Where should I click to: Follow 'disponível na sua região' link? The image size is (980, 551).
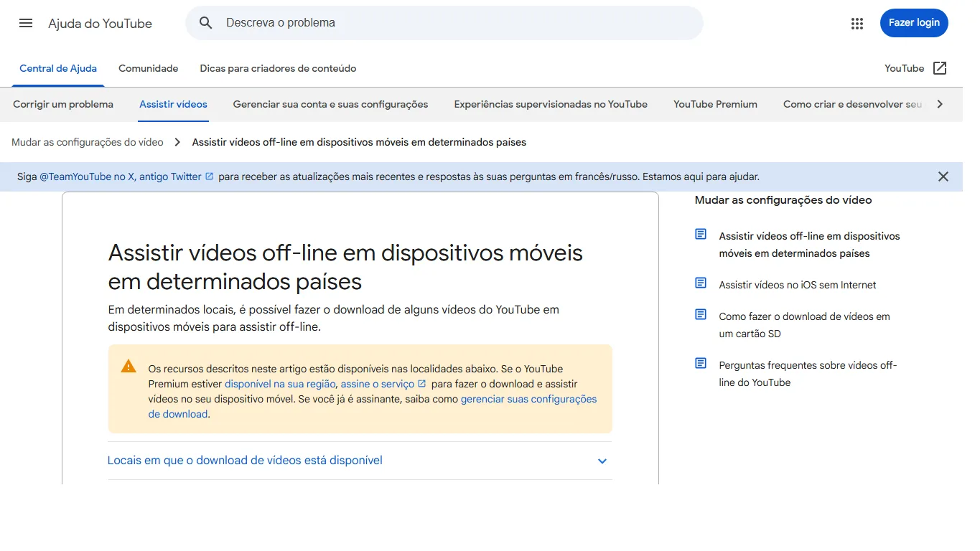click(280, 384)
